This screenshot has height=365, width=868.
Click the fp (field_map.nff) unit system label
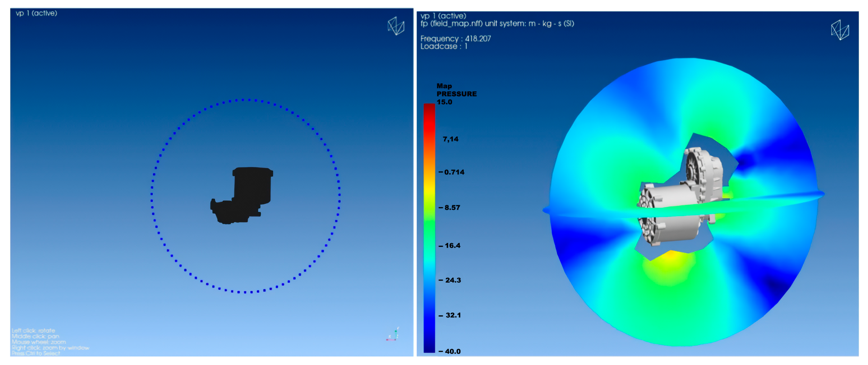pos(497,24)
